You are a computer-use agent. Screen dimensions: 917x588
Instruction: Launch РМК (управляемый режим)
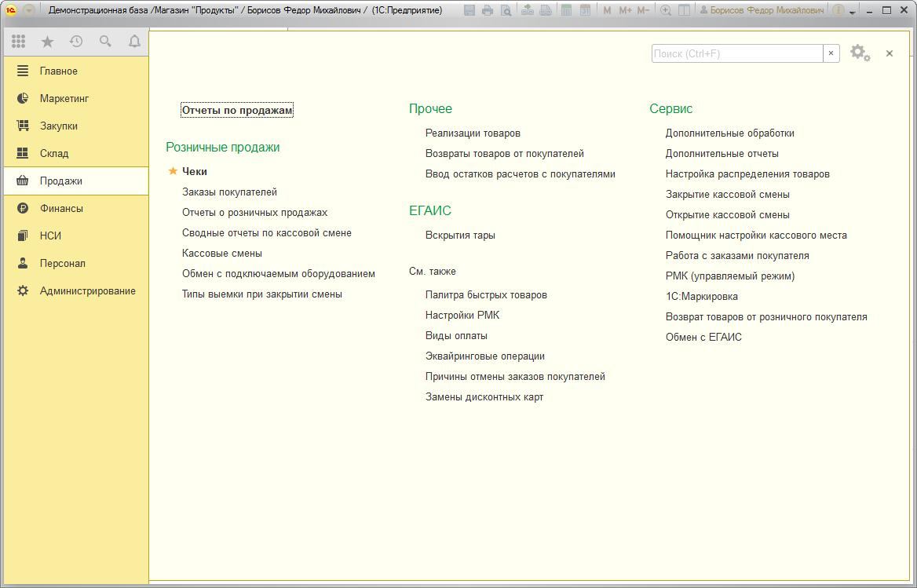tap(730, 276)
